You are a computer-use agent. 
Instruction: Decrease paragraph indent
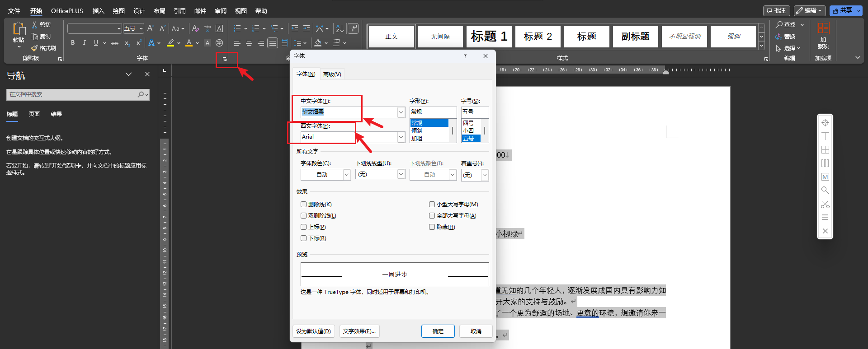(295, 28)
